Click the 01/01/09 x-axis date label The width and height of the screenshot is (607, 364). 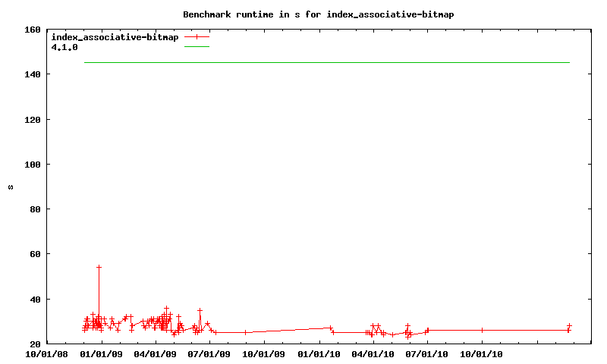tap(102, 353)
